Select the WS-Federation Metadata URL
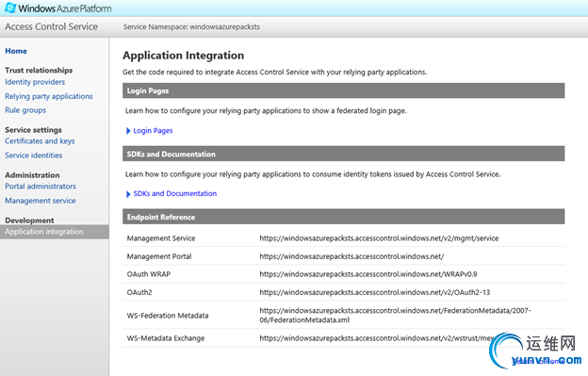The height and width of the screenshot is (376, 588). pos(395,316)
